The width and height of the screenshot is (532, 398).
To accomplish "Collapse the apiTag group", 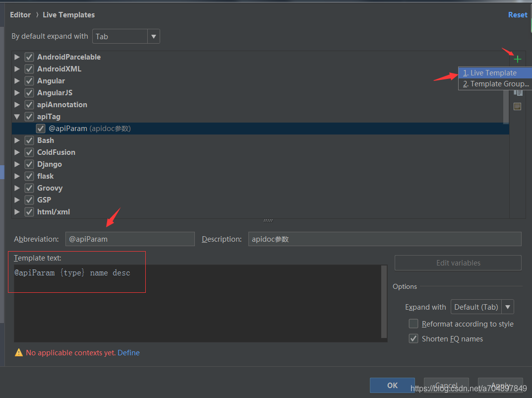I will 17,117.
